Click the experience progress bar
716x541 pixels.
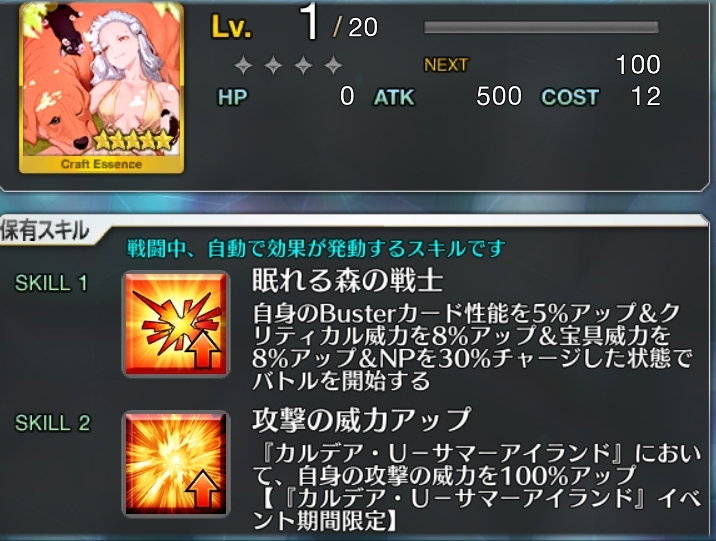pyautogui.click(x=541, y=27)
